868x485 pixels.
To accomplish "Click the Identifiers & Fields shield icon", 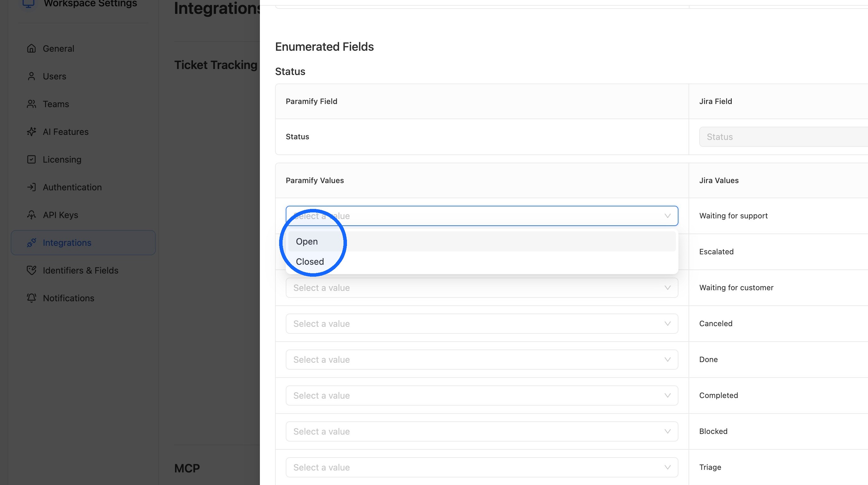I will pos(31,270).
